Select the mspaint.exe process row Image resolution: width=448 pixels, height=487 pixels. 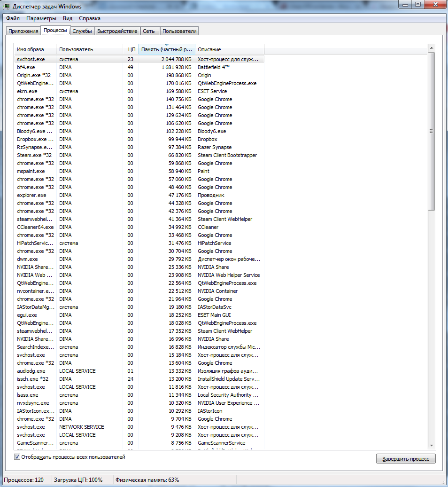point(139,171)
